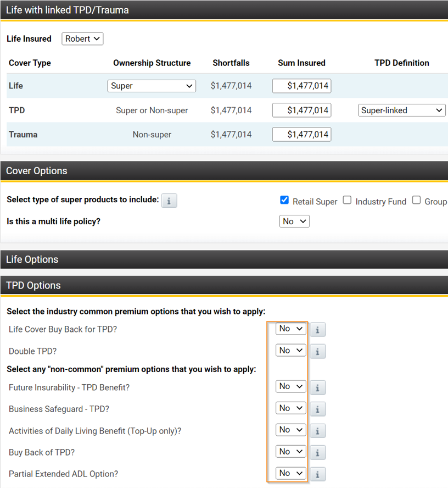Viewport: 448px width, 488px height.
Task: Open the Life Insured Robert dropdown
Action: 82,38
